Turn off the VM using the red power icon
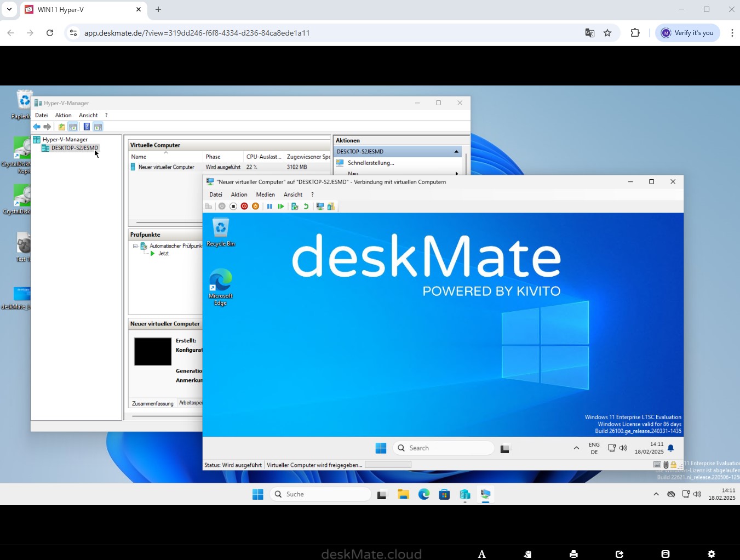 tap(244, 207)
